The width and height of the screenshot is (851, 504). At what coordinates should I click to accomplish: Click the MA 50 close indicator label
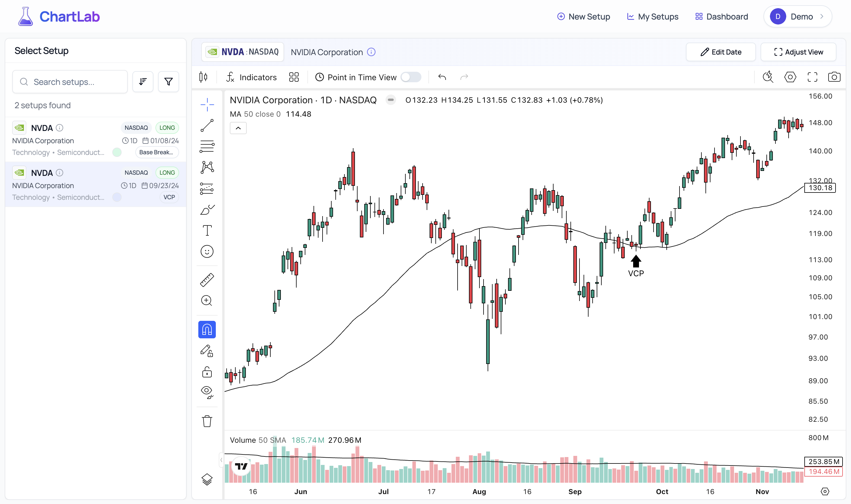[x=255, y=114]
